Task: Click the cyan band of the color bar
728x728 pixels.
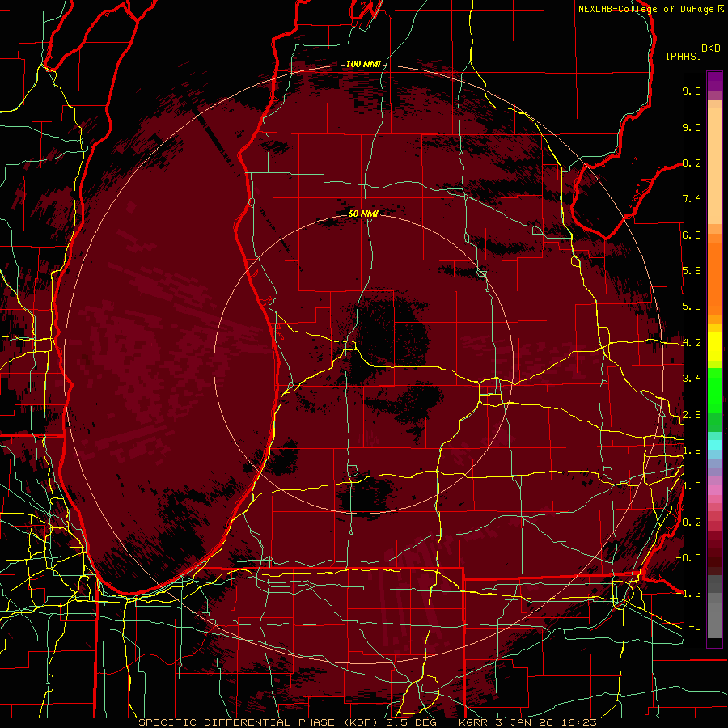Action: click(714, 445)
